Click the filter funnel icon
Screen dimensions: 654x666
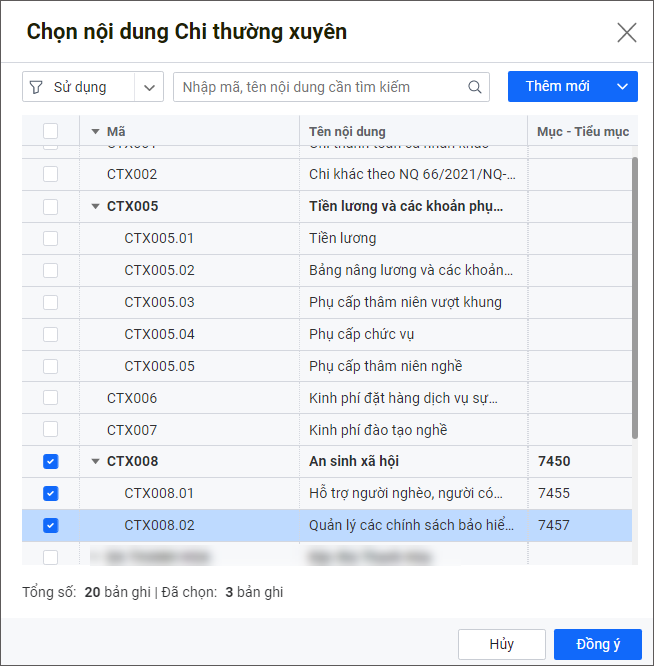[x=37, y=87]
